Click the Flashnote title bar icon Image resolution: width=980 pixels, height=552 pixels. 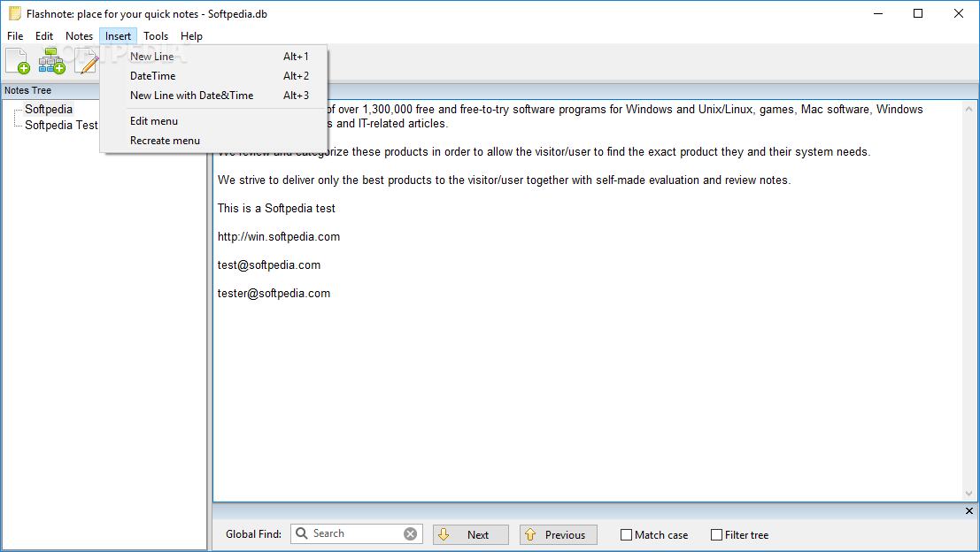click(14, 13)
